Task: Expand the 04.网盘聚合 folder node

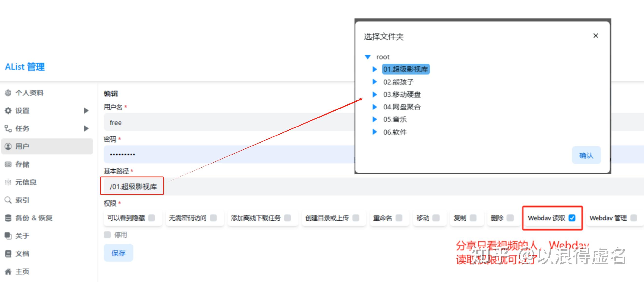Action: 374,107
